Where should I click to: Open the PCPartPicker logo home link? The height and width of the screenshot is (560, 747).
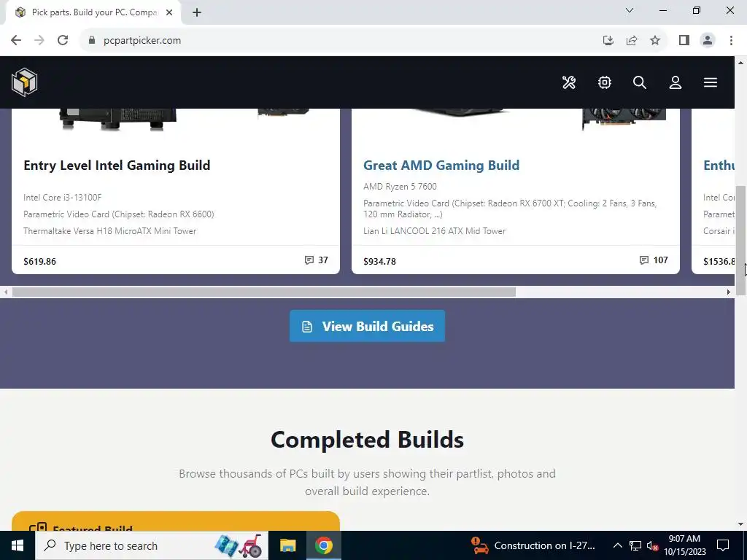click(x=24, y=82)
